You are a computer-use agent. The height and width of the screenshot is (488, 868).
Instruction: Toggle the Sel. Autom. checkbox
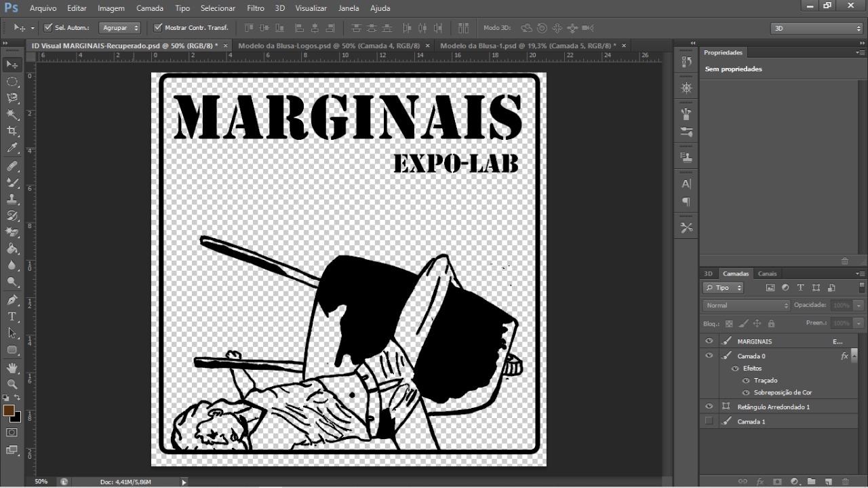(48, 28)
